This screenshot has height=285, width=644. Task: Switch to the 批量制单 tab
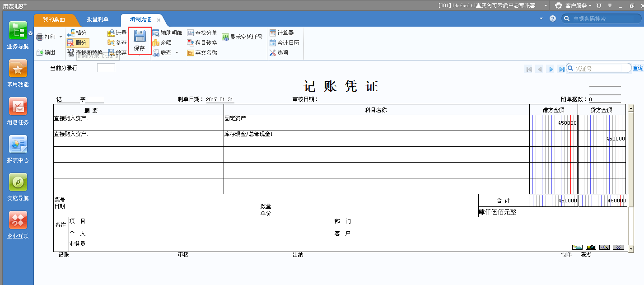(97, 19)
